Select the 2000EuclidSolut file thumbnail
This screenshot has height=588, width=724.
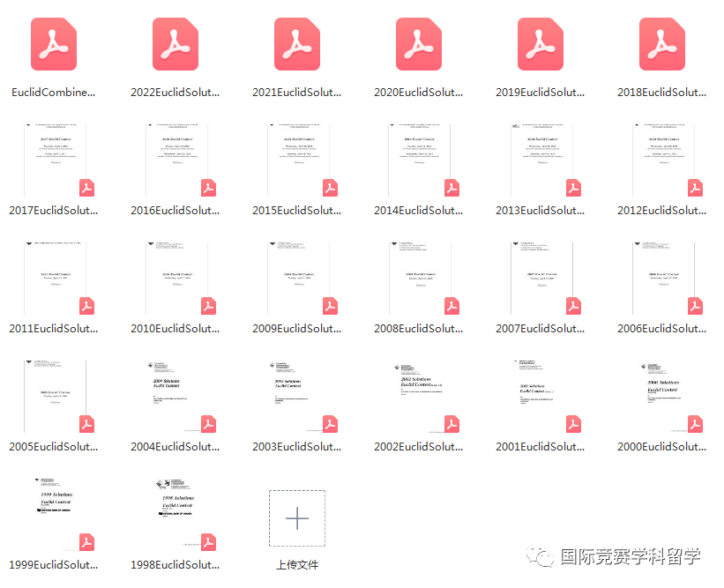coord(663,397)
